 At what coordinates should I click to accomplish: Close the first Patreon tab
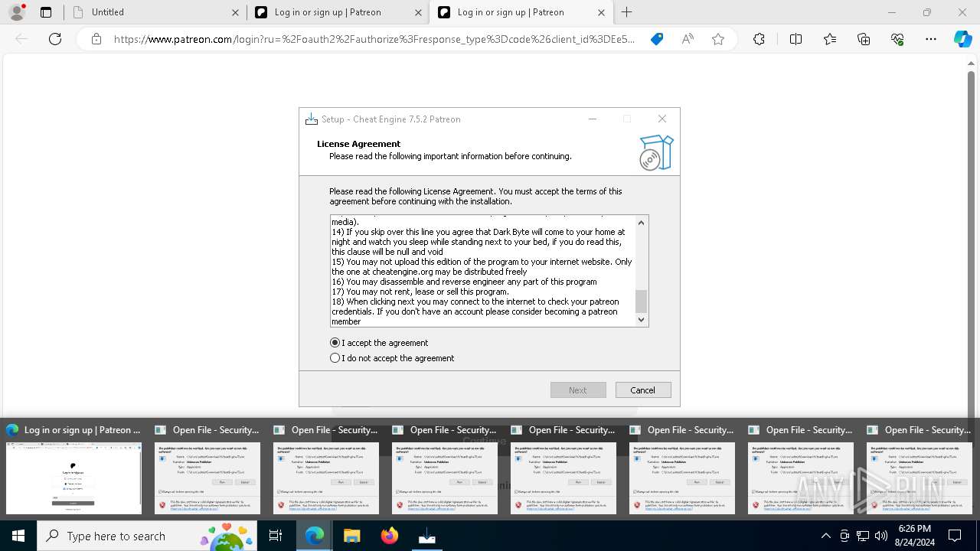[x=418, y=12]
